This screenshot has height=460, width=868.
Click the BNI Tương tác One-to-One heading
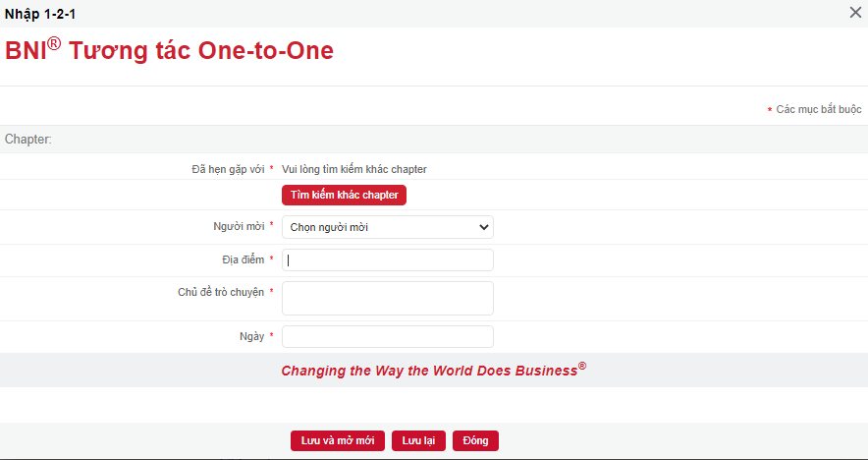[170, 50]
